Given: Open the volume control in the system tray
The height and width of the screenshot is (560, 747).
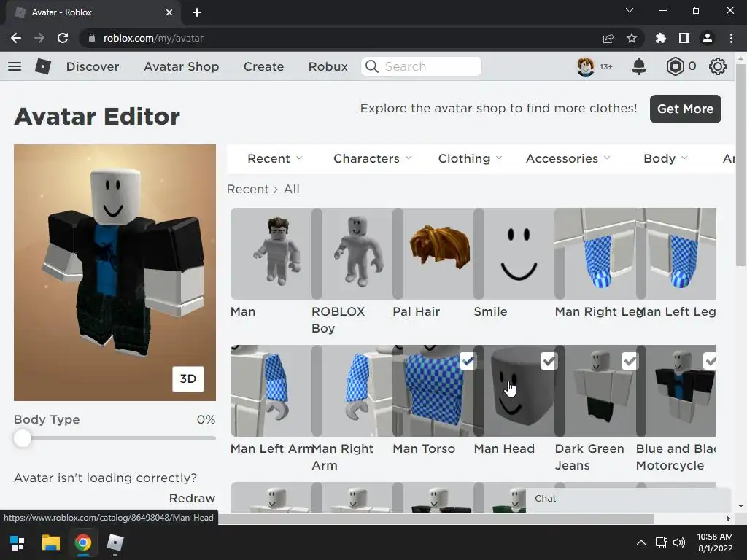Looking at the screenshot, I should [x=679, y=542].
